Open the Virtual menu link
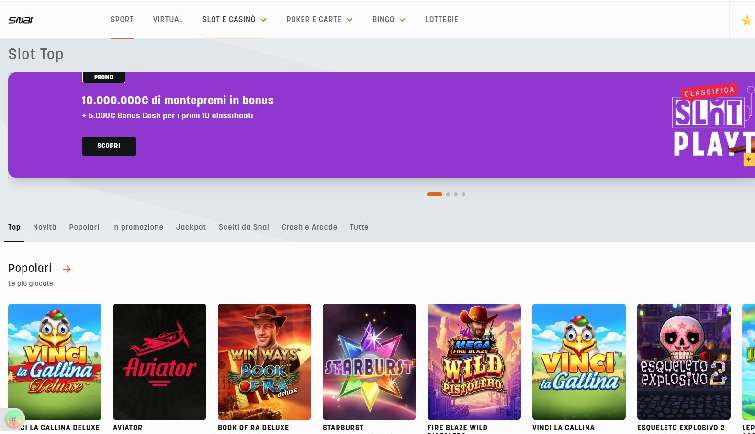755x434 pixels. pos(167,19)
